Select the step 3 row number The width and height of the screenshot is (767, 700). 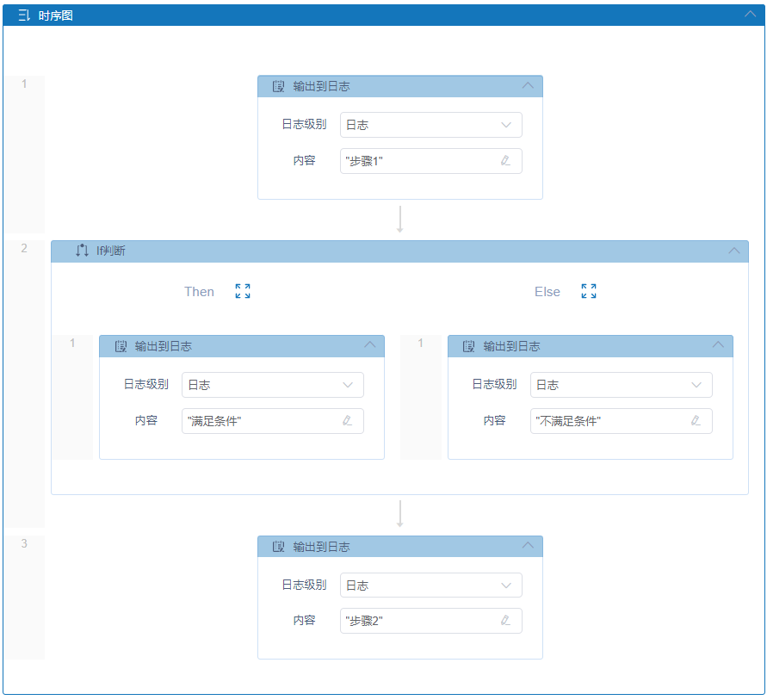point(24,543)
